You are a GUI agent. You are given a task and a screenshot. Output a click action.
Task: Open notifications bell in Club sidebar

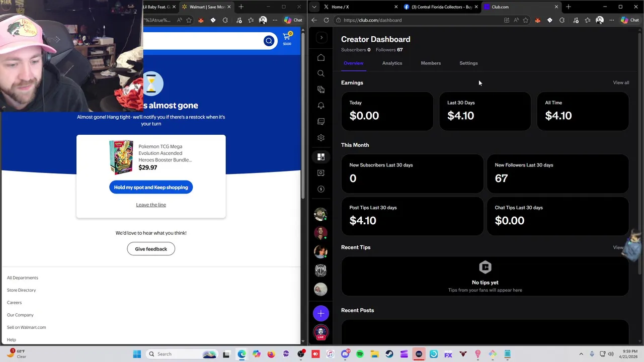(x=321, y=106)
